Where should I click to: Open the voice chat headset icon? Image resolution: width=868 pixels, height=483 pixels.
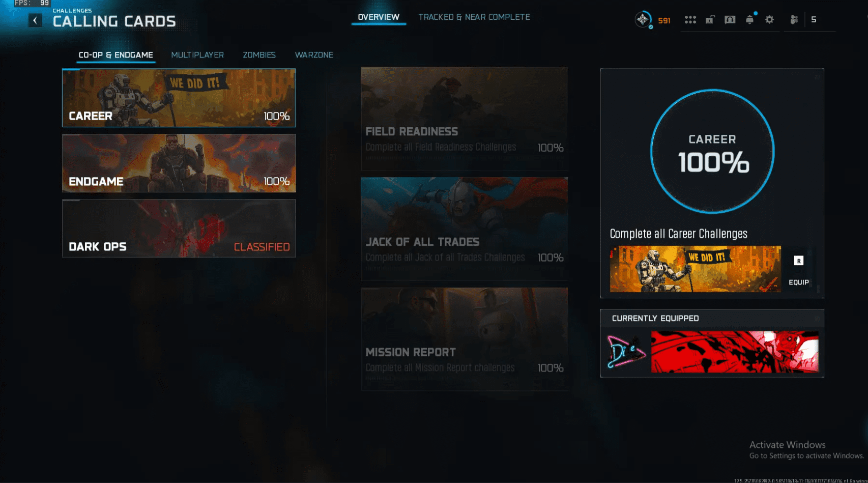coord(730,20)
